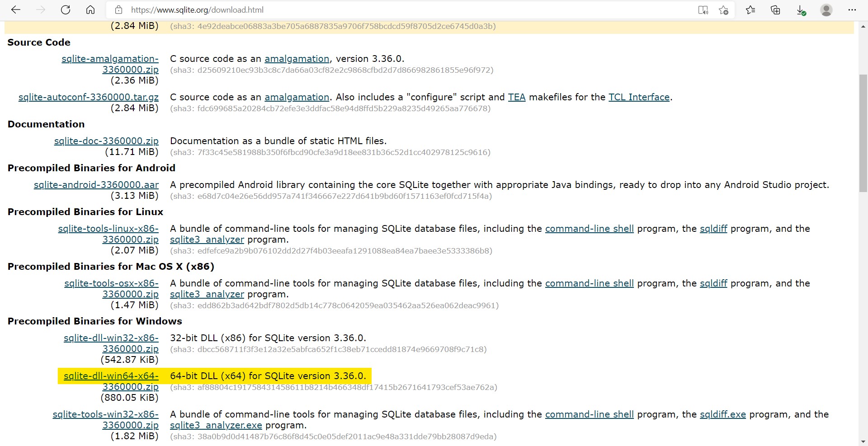The width and height of the screenshot is (868, 446).
Task: Open browser collections
Action: (776, 10)
